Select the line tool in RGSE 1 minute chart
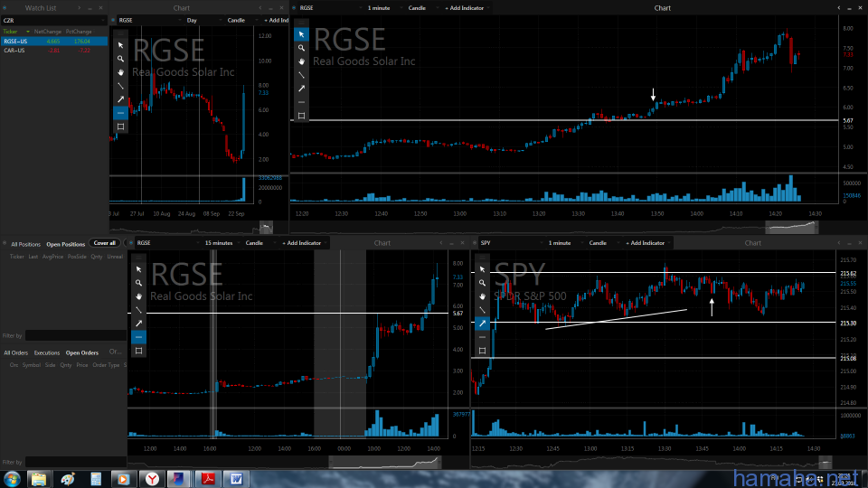This screenshot has height=488, width=868. pyautogui.click(x=301, y=75)
